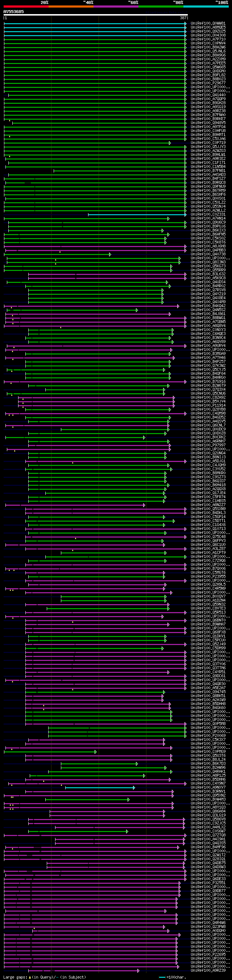Screen dimensions: 232x980
Task: Open the UniRef100_Q0WW81 hit label
Action: click(x=208, y=24)
